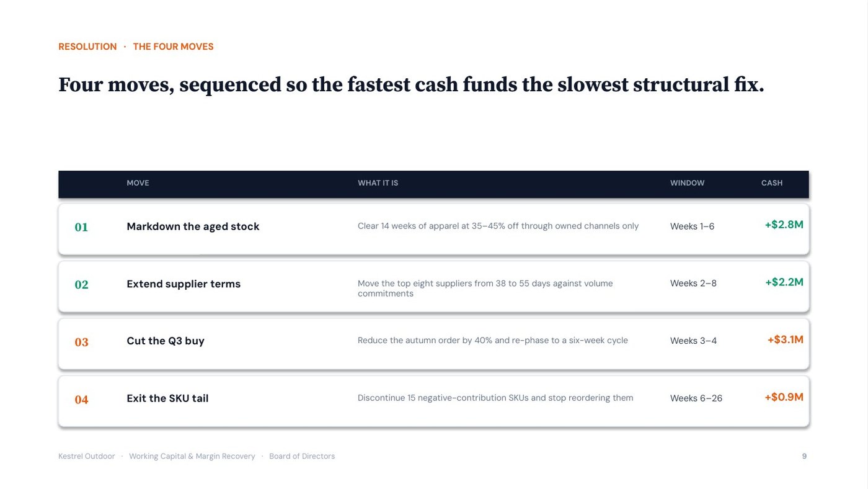
Task: Click the WINDOW column header
Action: click(687, 183)
